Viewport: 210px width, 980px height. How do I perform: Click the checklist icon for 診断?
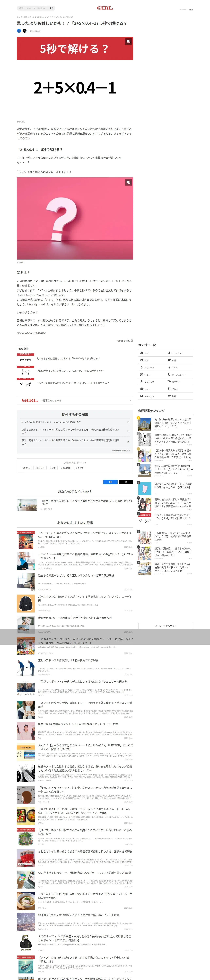click(x=169, y=396)
